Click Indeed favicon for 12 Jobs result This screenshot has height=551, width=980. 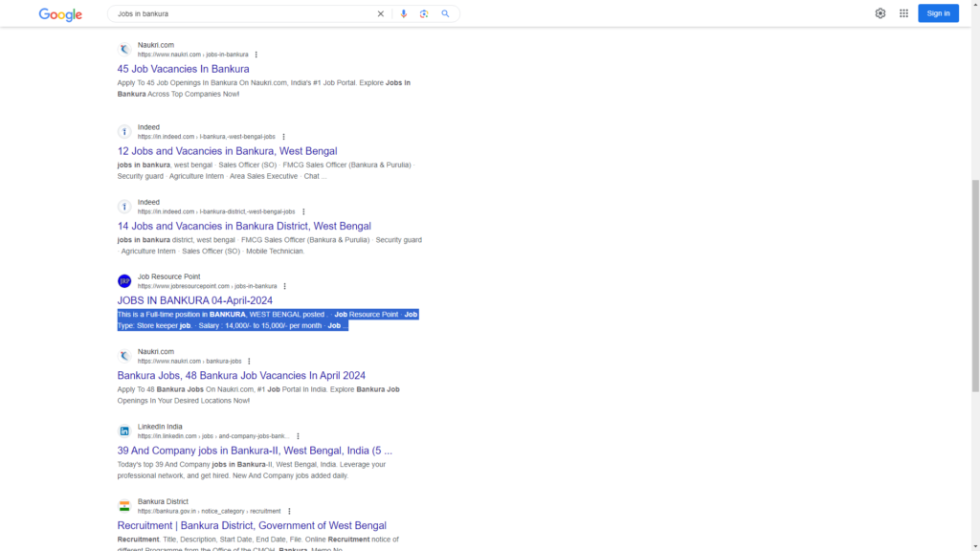tap(124, 131)
